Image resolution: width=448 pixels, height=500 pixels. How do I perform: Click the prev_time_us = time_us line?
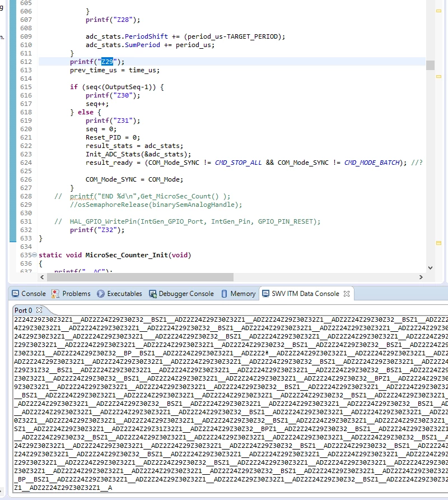pyautogui.click(x=115, y=70)
